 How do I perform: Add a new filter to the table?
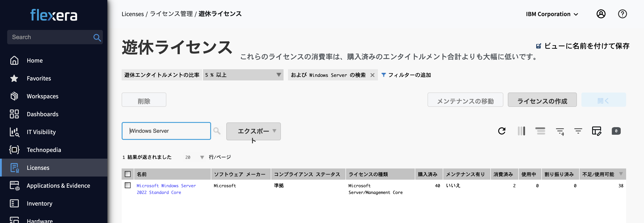[x=560, y=131]
